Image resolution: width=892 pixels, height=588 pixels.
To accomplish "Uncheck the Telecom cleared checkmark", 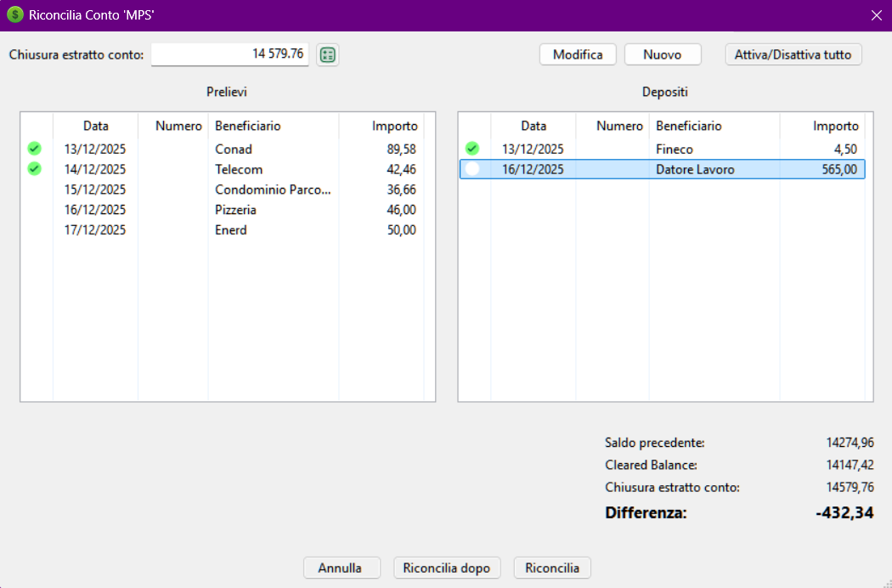I will 35,169.
